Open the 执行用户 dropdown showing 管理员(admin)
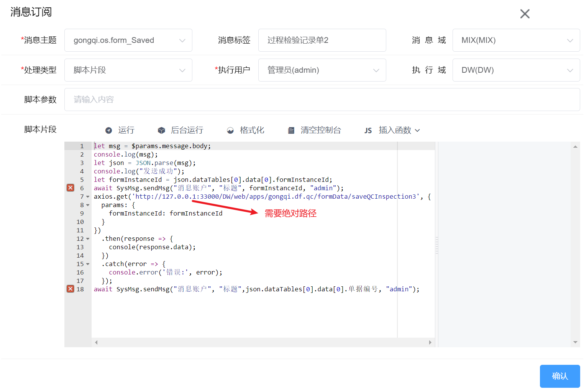Viewport: 584px width, 392px height. point(322,70)
